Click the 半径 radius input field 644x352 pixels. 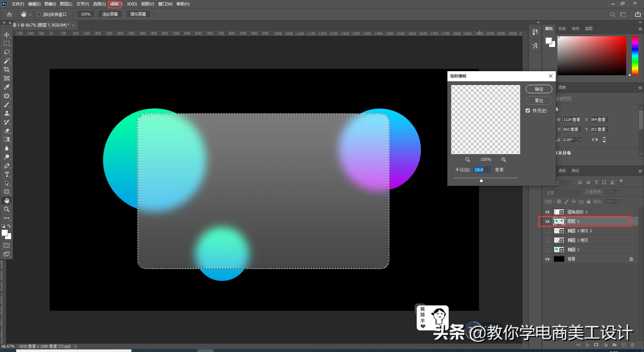[482, 170]
